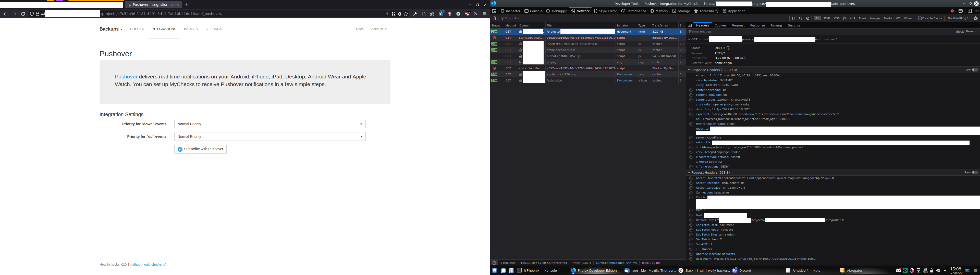Screen dimensions: 980x275
Task: Open the priority for "down" events dropdown
Action: [270, 124]
